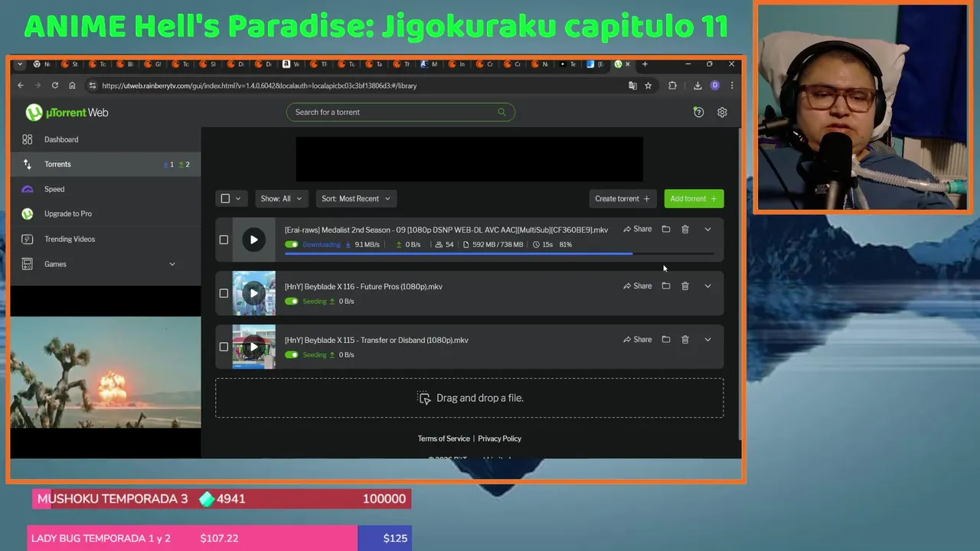Click the Medalist 2nd Season file name
Screen dimensions: 980x551
click(446, 230)
